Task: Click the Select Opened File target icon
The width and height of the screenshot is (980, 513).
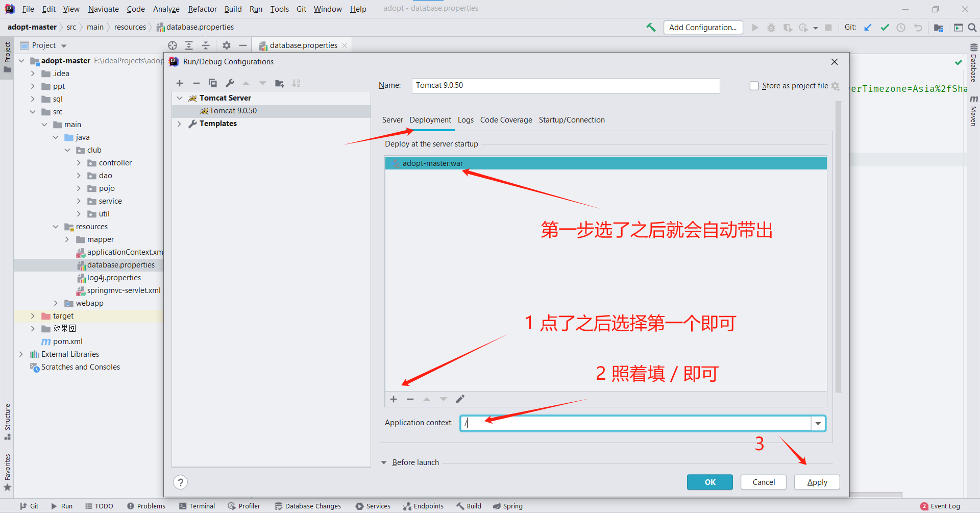Action: [x=173, y=45]
